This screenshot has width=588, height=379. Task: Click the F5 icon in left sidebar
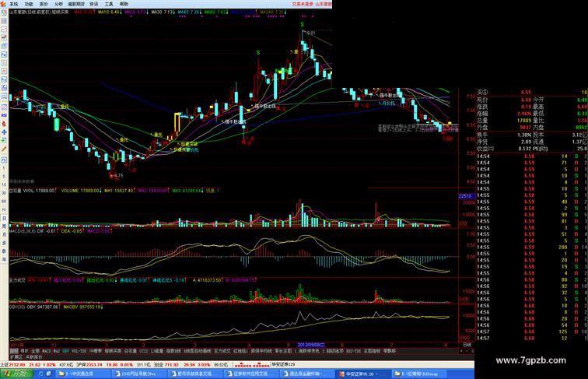tap(4, 160)
